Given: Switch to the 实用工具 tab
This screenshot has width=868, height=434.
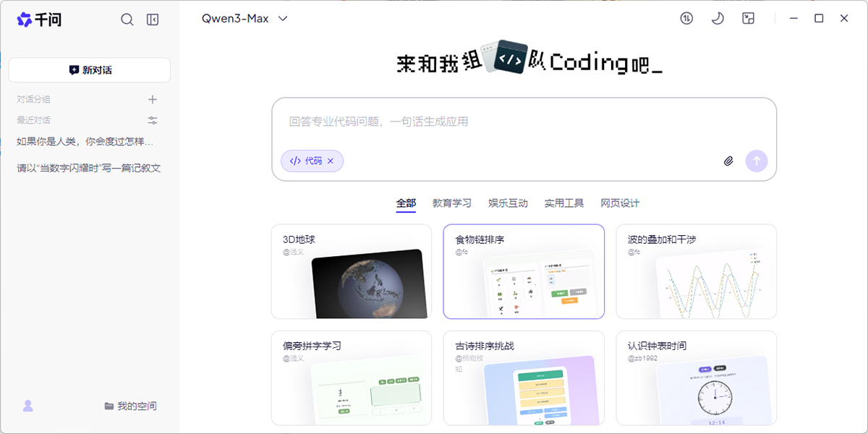Looking at the screenshot, I should [564, 203].
